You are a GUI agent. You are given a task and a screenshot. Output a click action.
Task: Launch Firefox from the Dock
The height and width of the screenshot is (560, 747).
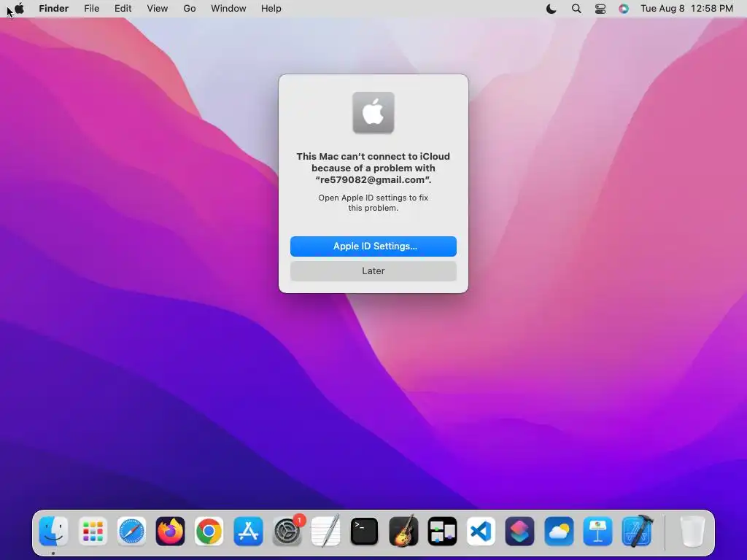click(x=170, y=531)
